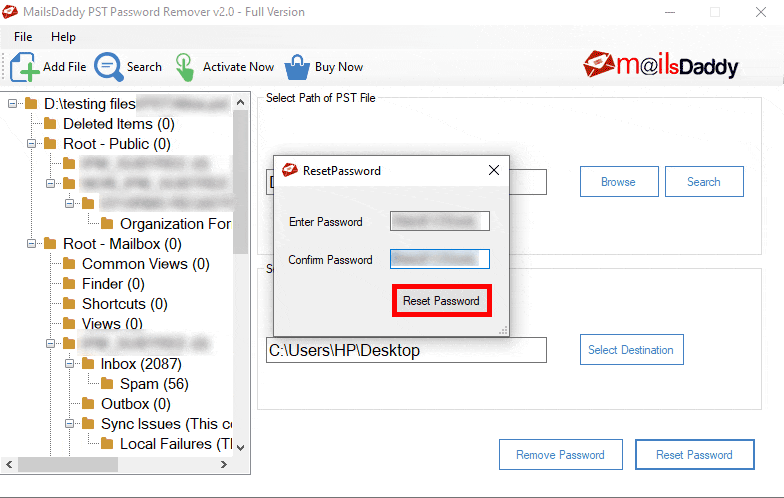This screenshot has width=784, height=498.
Task: Click the "Buy Now" toolbar label
Action: tap(338, 67)
